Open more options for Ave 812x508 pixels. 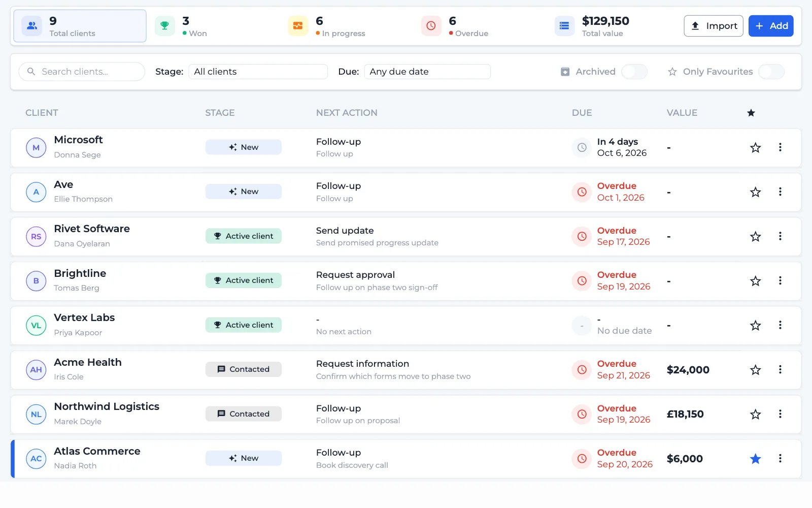click(780, 192)
